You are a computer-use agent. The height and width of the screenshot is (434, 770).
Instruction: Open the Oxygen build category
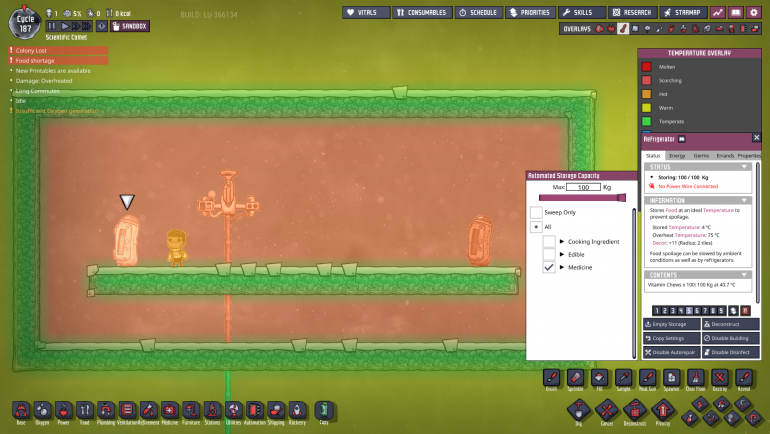pyautogui.click(x=42, y=409)
